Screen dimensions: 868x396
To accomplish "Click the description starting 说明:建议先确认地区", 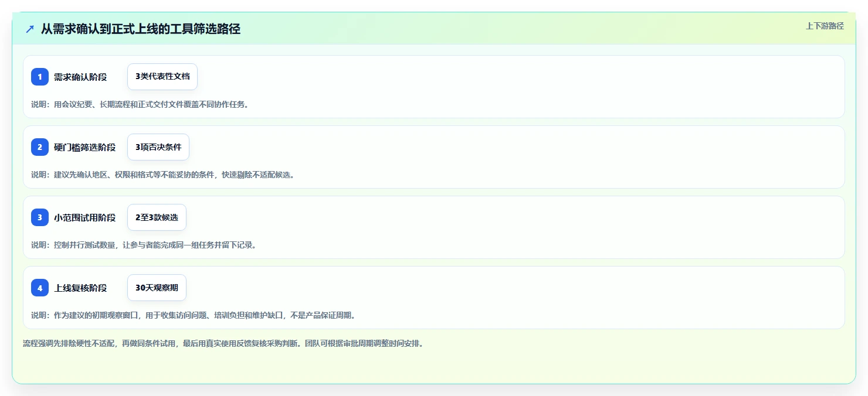I will pyautogui.click(x=162, y=175).
